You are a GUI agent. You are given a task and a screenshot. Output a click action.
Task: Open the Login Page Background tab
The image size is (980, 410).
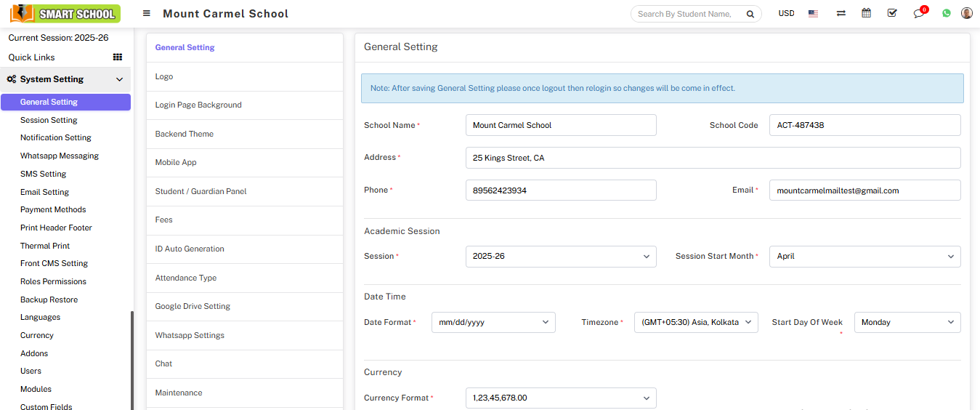point(198,105)
